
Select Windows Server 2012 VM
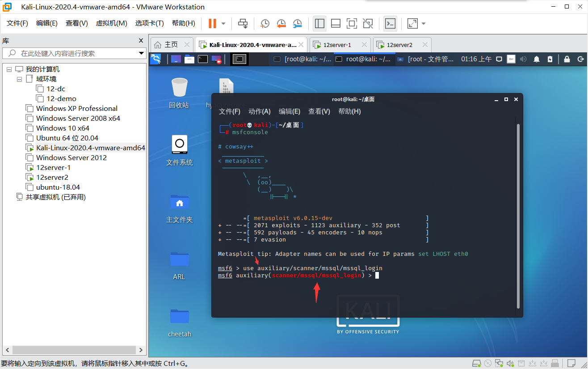71,158
